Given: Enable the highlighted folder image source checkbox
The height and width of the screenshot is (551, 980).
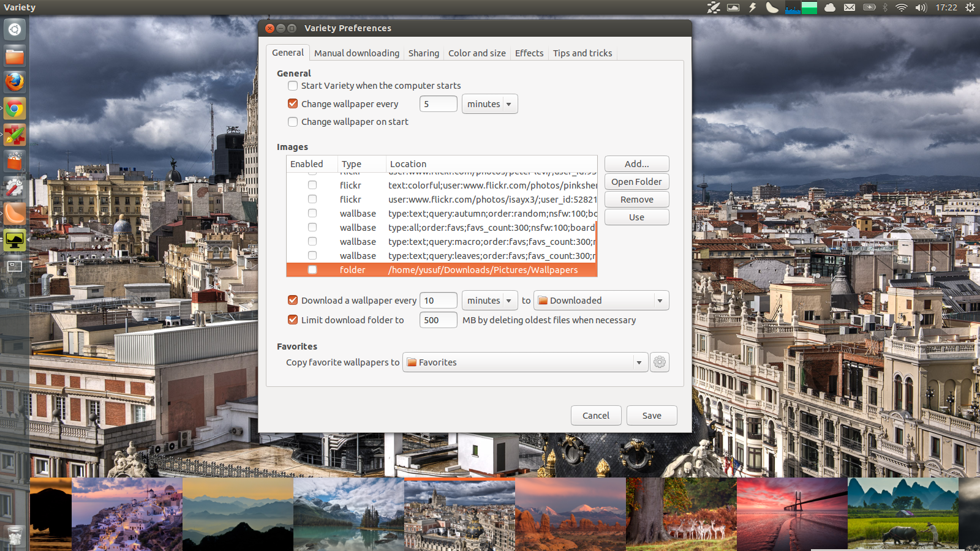Looking at the screenshot, I should [312, 269].
